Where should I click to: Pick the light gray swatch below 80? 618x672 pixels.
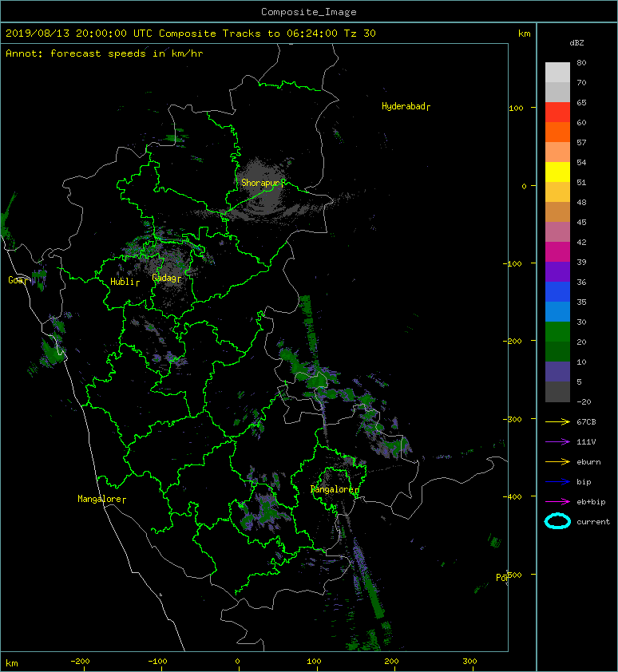557,72
